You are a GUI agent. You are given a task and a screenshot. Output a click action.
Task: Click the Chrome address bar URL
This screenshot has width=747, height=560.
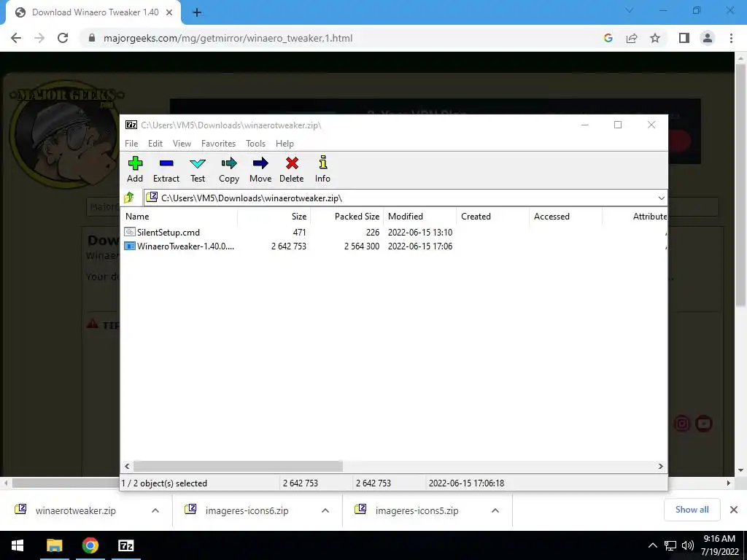(x=228, y=38)
